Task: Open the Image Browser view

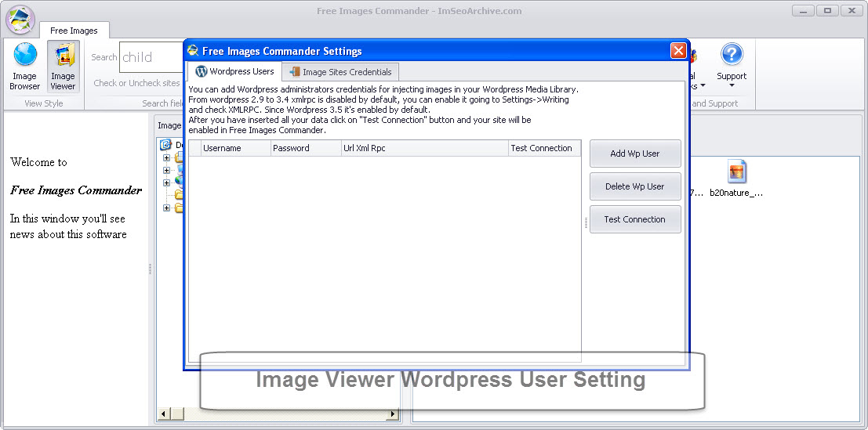Action: [24, 66]
